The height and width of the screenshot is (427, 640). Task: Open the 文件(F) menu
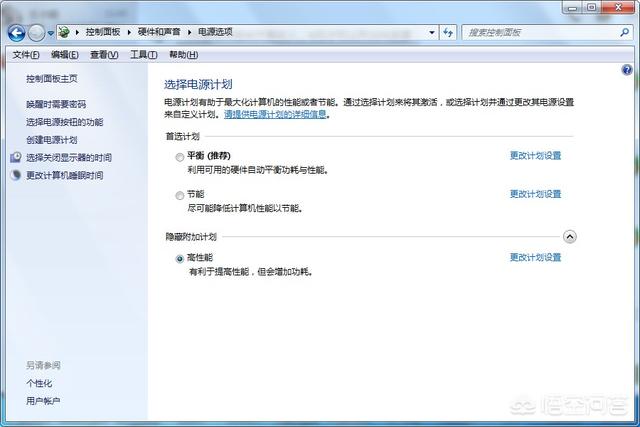[26, 55]
